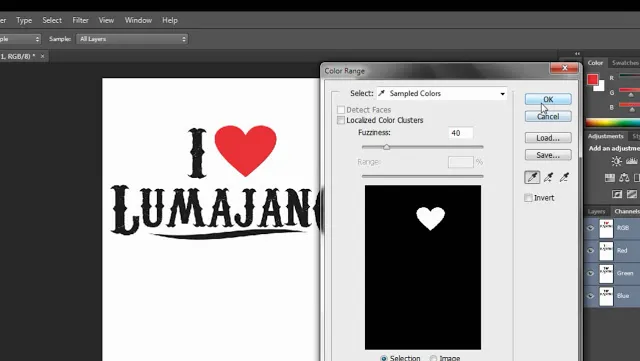Hide the Blue channel
The width and height of the screenshot is (640, 361).
590,296
